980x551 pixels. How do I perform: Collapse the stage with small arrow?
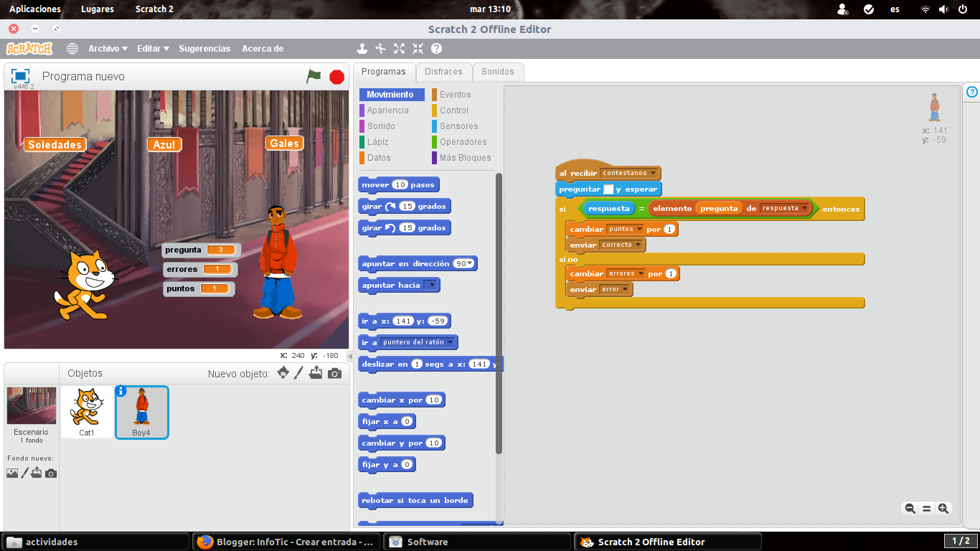tap(350, 357)
